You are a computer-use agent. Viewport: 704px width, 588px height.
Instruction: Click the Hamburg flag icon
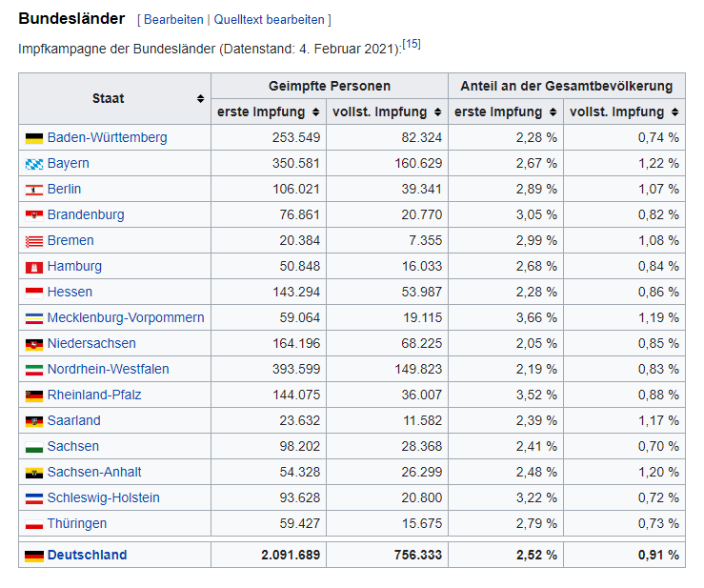[34, 267]
